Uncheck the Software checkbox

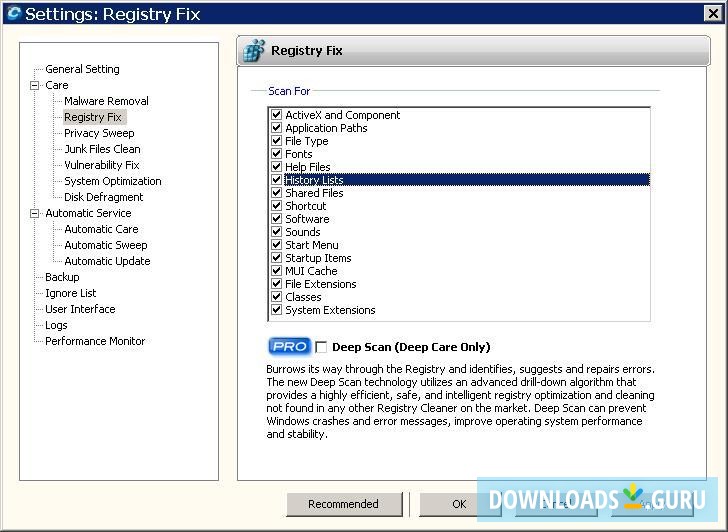click(277, 218)
